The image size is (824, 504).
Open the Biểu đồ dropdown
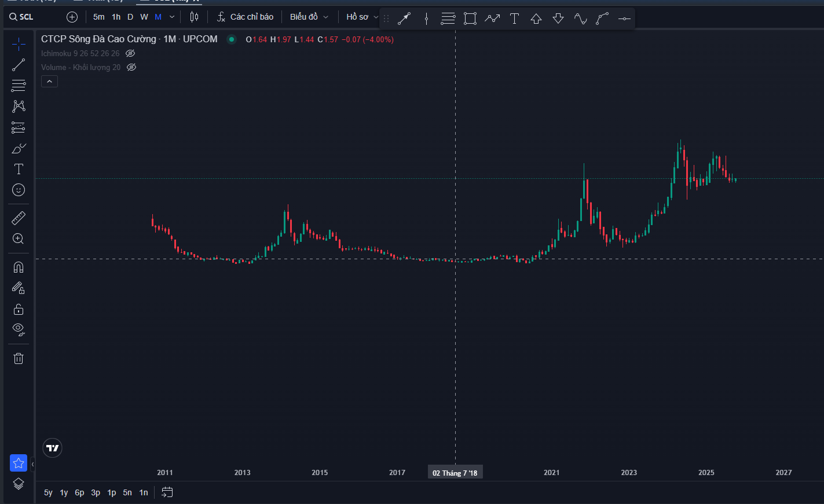(309, 17)
